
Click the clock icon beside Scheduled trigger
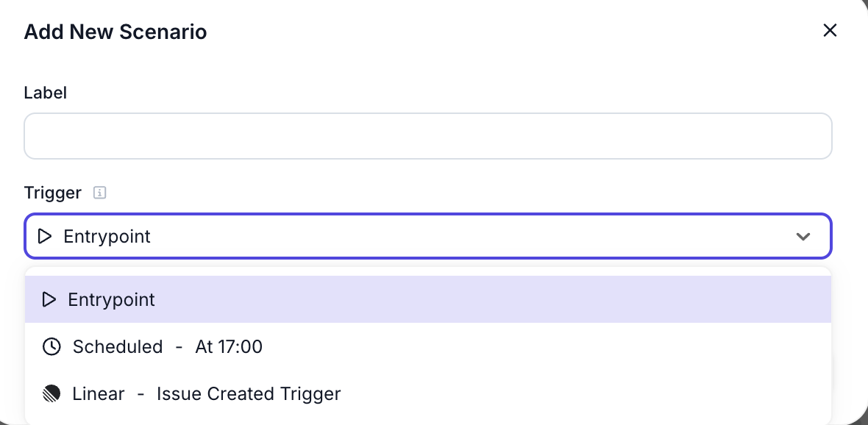(x=51, y=346)
